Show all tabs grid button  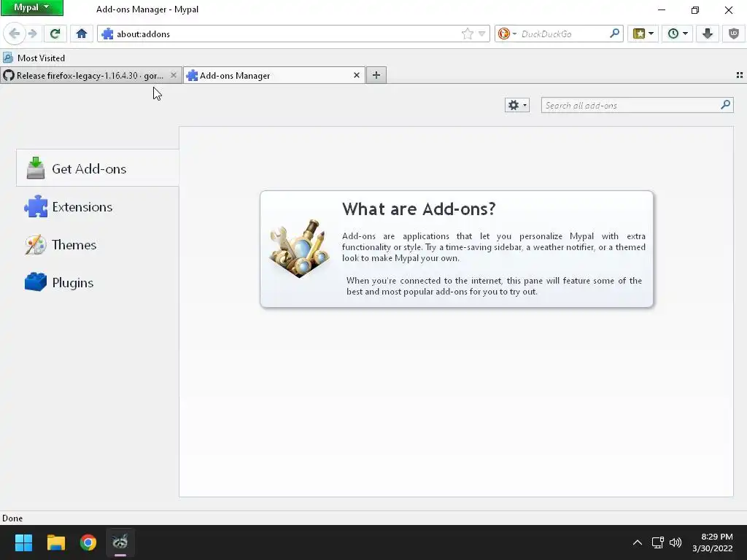(740, 75)
